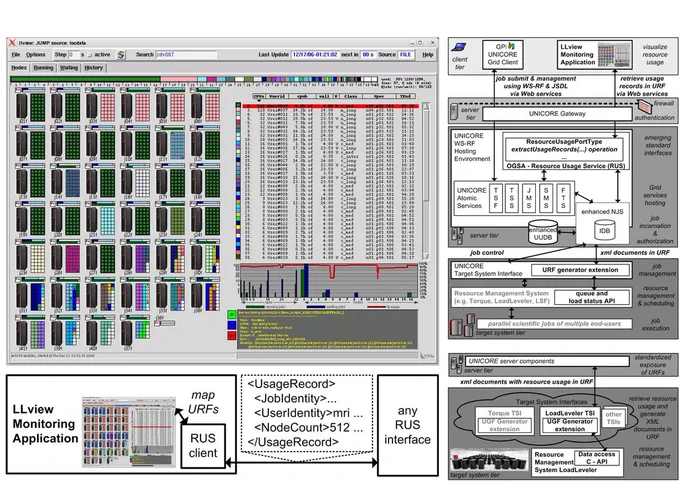Screen dimensions: 680x492
Task: Click the laptop icon in client tier
Action: pyautogui.click(x=459, y=47)
